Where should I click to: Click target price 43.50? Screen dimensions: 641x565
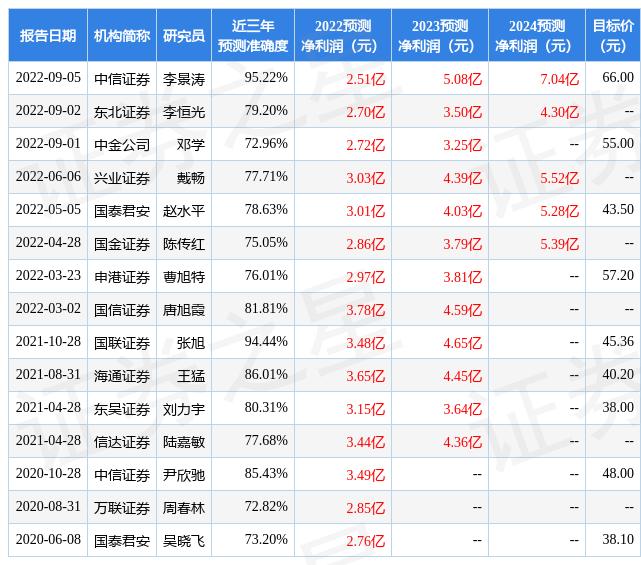point(618,210)
